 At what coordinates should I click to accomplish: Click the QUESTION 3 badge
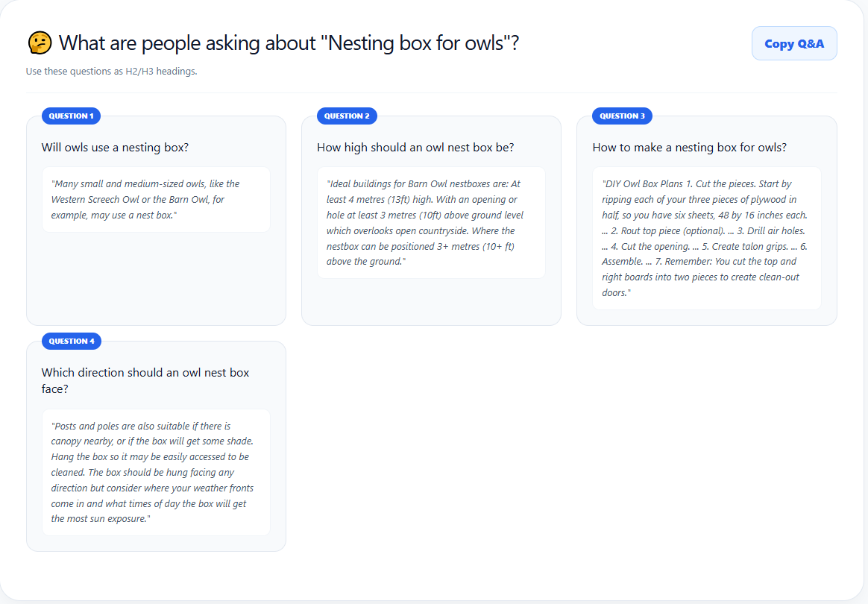tap(622, 116)
